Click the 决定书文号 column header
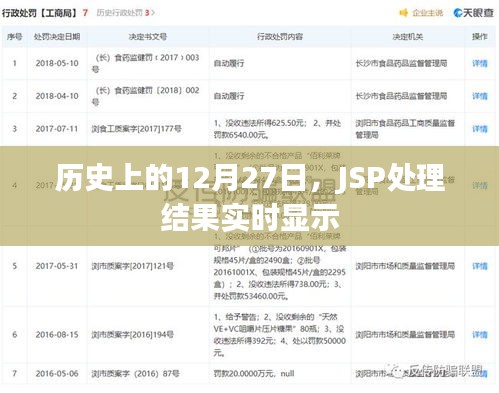Screen dimensions: 499x393 pyautogui.click(x=148, y=37)
